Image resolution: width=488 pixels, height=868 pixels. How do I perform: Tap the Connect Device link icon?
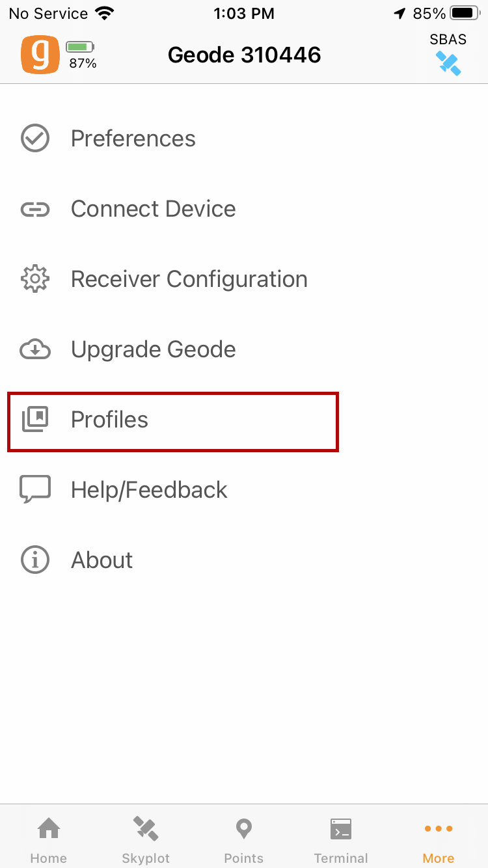click(35, 209)
